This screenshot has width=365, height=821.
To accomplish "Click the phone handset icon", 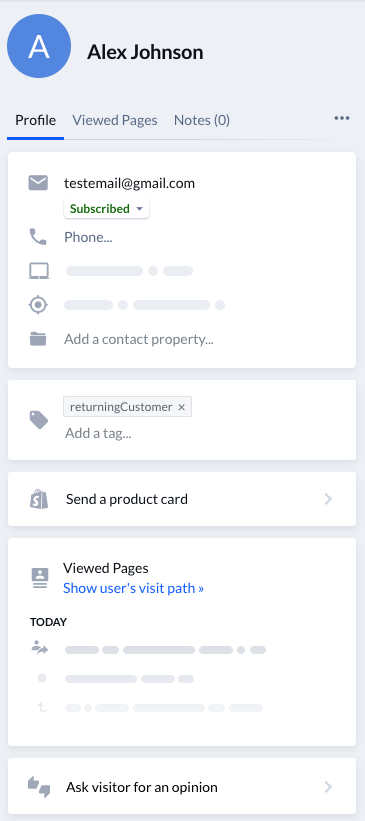I will click(x=38, y=237).
